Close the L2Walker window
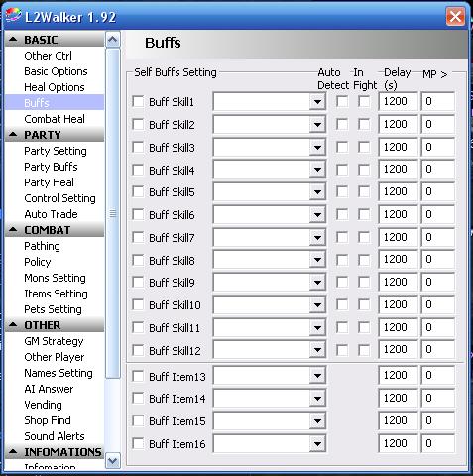The image size is (473, 476). (x=455, y=16)
